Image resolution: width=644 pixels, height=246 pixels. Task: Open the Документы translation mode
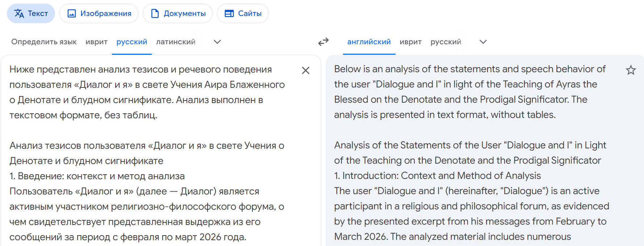click(x=177, y=14)
